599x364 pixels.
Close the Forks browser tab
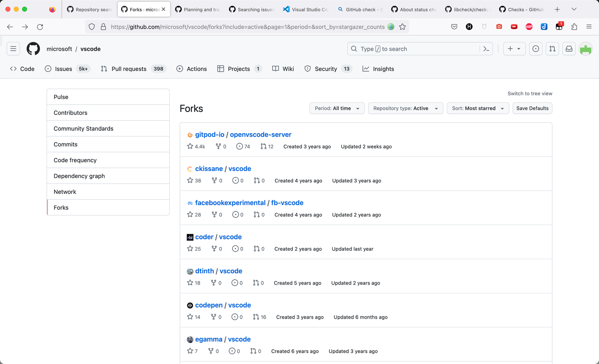click(x=163, y=9)
